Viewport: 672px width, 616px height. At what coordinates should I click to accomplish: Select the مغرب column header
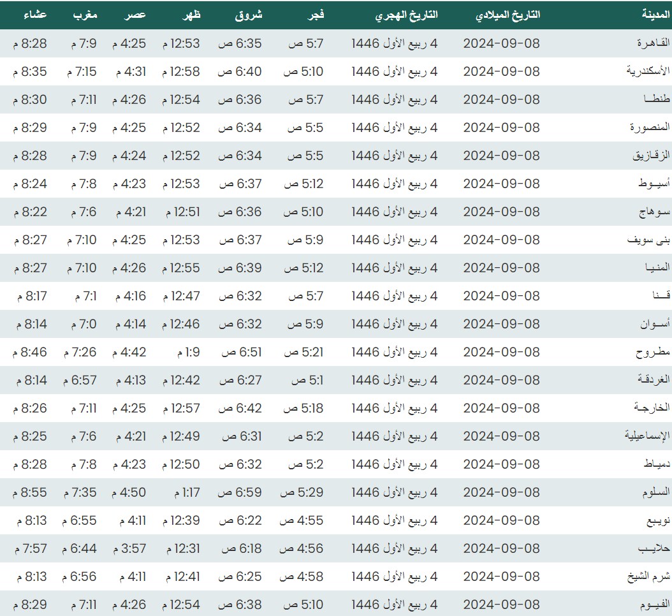(85, 15)
